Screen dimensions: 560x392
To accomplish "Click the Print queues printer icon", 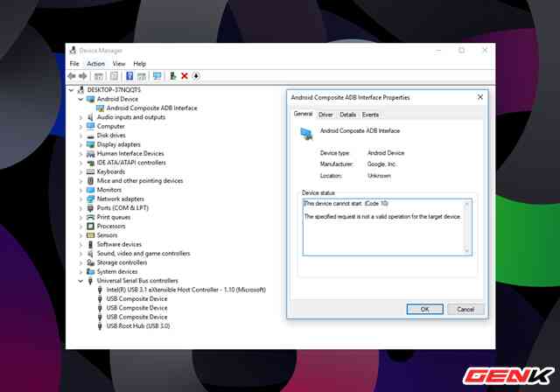I will [91, 217].
